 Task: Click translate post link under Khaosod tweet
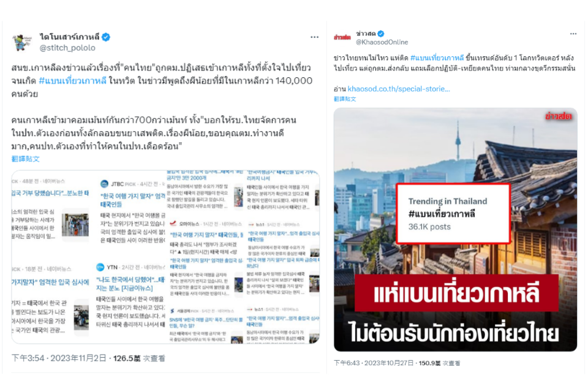pos(345,99)
